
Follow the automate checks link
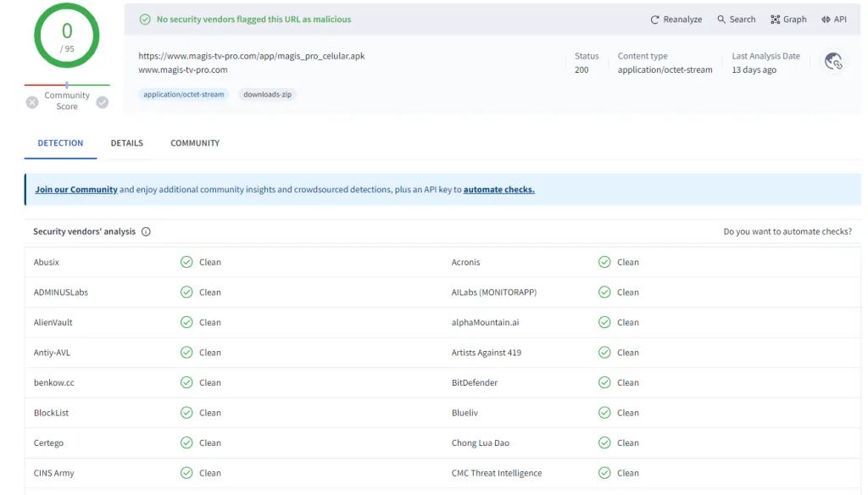click(498, 189)
